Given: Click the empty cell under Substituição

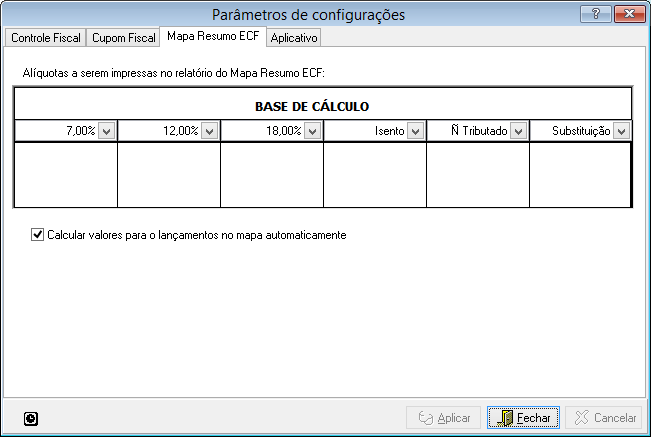Looking at the screenshot, I should tap(580, 174).
